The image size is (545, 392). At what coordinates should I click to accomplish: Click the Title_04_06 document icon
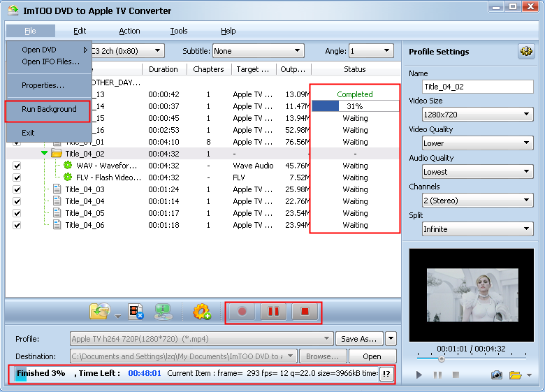[x=57, y=224]
